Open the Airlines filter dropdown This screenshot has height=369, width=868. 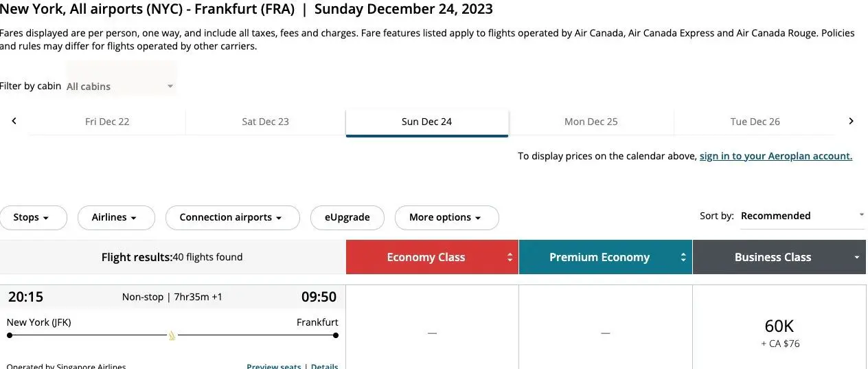click(x=114, y=217)
